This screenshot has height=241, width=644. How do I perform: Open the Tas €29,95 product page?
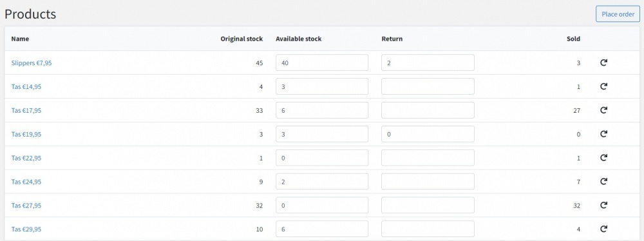(26, 229)
